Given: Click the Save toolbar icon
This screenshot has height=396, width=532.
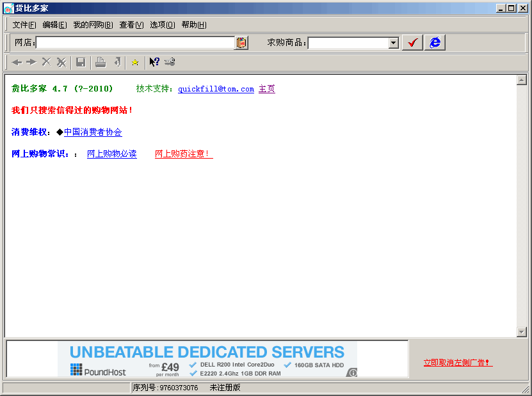Looking at the screenshot, I should click(80, 62).
